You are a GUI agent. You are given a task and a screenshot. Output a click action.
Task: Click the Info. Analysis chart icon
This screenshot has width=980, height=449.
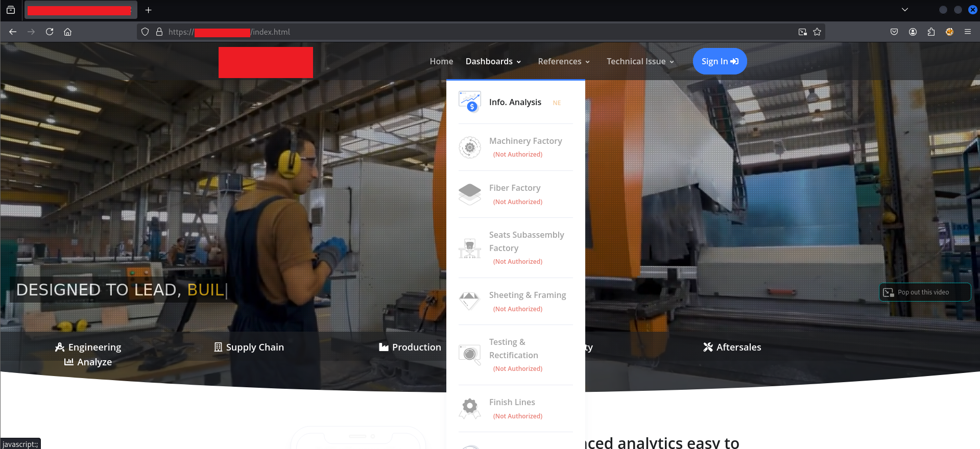coord(470,102)
